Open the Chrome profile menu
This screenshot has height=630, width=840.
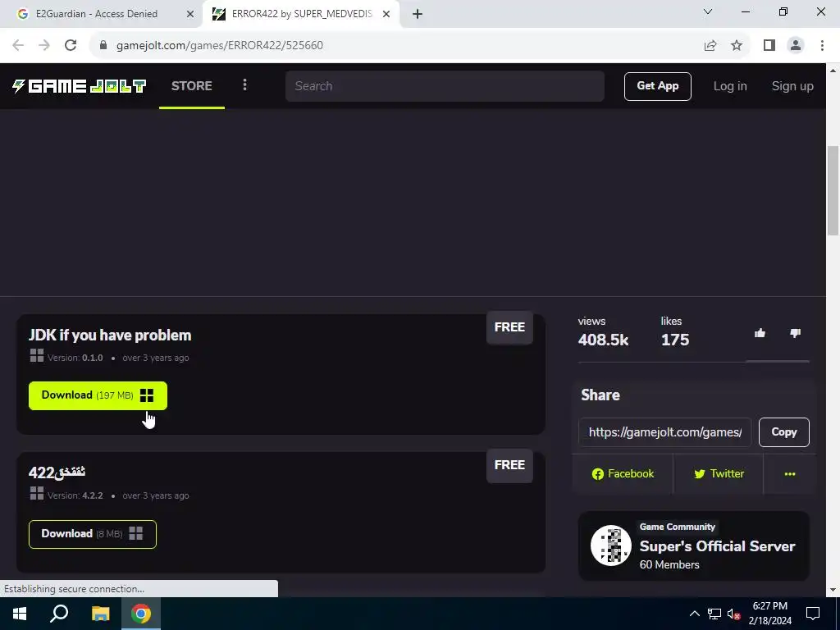[796, 46]
